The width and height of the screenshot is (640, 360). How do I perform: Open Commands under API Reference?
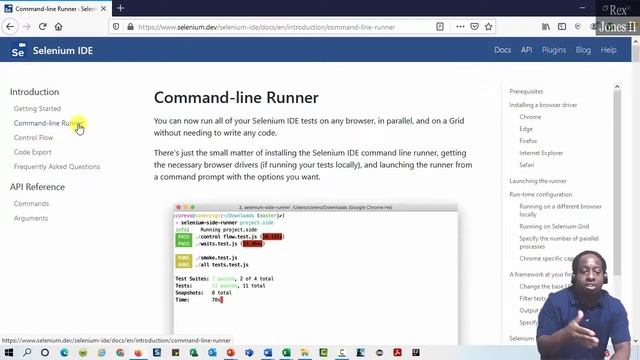pyautogui.click(x=31, y=204)
